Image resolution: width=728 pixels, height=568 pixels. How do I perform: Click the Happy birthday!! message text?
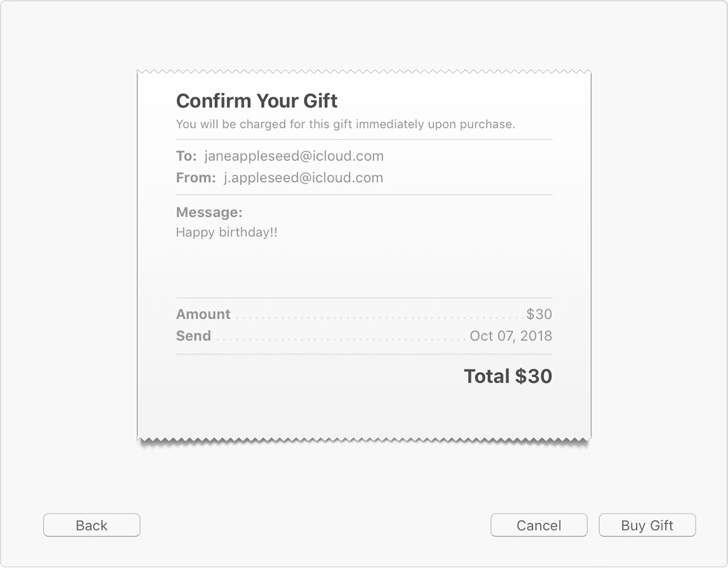pos(227,232)
